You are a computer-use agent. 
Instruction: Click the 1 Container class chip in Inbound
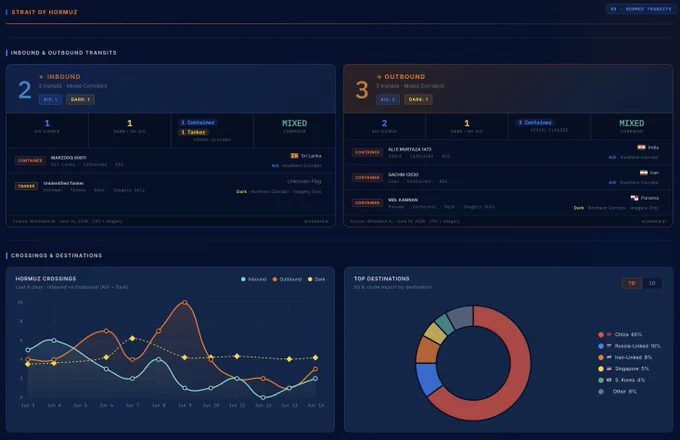pos(198,123)
